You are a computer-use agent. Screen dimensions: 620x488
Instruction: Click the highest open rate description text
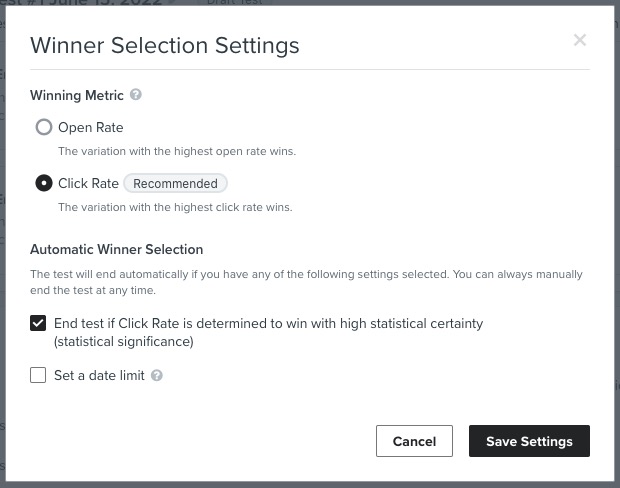coord(176,152)
